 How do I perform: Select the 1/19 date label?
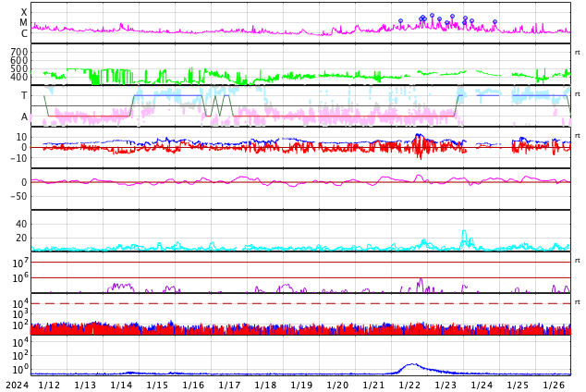tap(301, 385)
